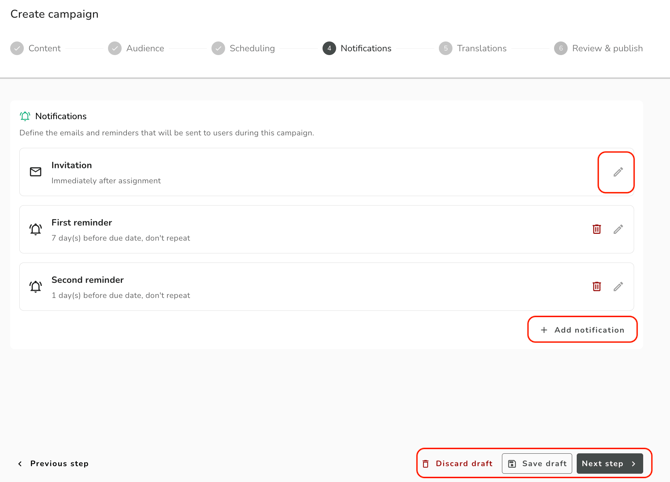Discard the campaign draft
Image resolution: width=670 pixels, height=482 pixels.
(x=458, y=464)
